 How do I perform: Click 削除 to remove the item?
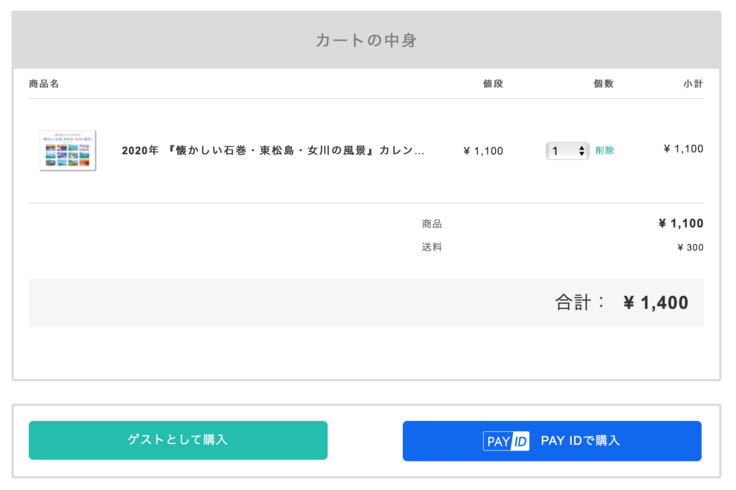[x=605, y=151]
